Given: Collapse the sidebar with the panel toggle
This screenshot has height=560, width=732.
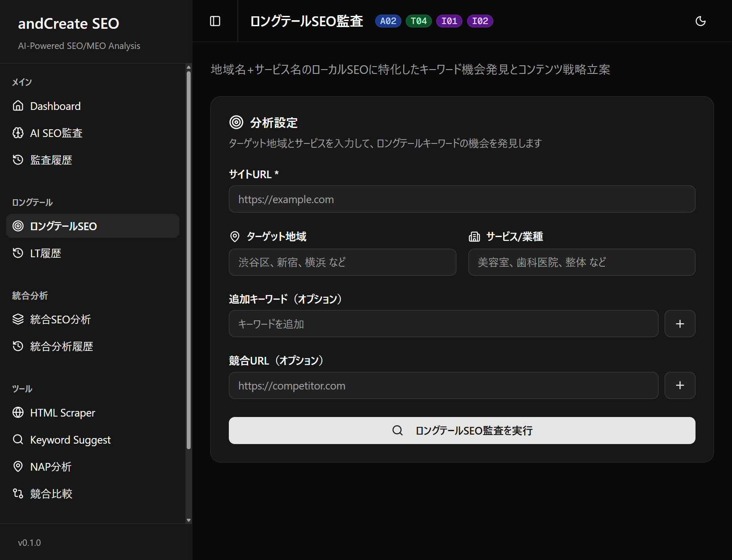Looking at the screenshot, I should [215, 21].
